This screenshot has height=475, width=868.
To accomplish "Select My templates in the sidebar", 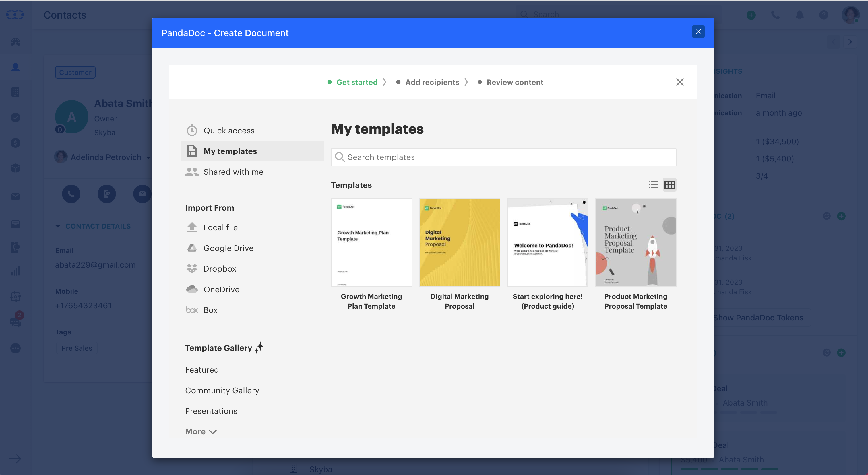I will click(252, 151).
